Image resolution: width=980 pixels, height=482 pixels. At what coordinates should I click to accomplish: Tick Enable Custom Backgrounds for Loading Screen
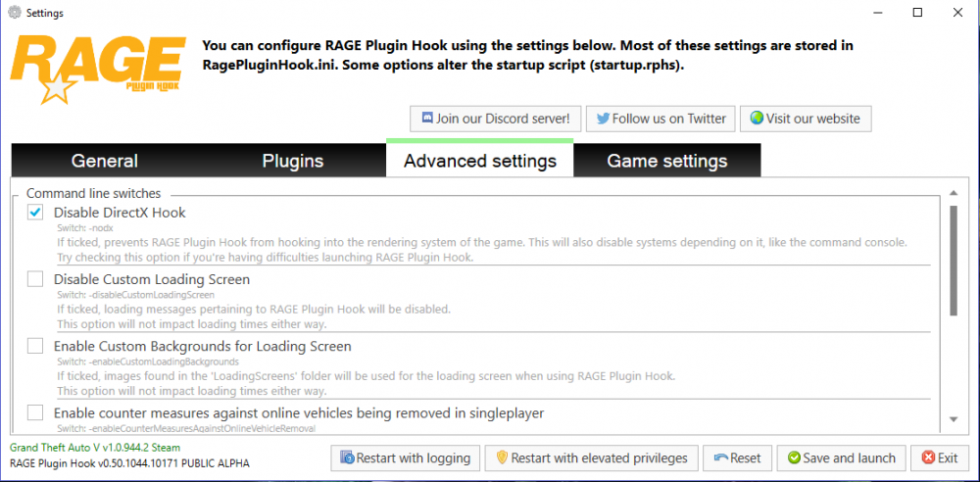pyautogui.click(x=35, y=346)
